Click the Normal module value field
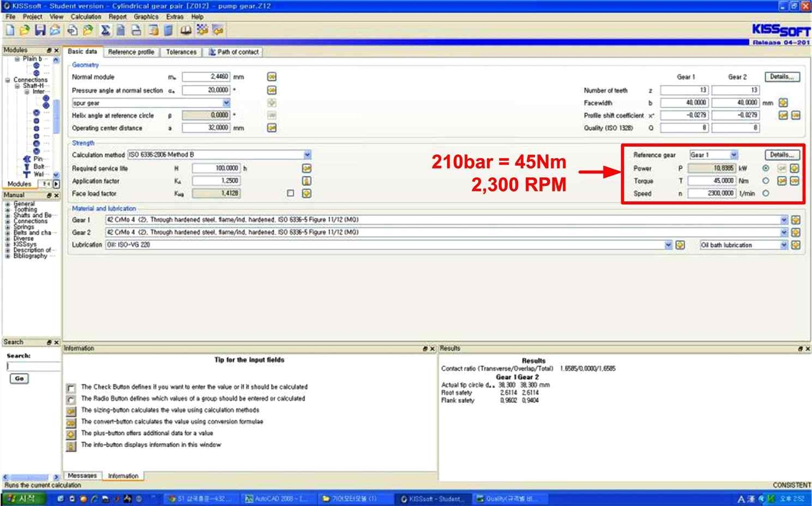Viewport: 812px width, 506px height. [206, 77]
